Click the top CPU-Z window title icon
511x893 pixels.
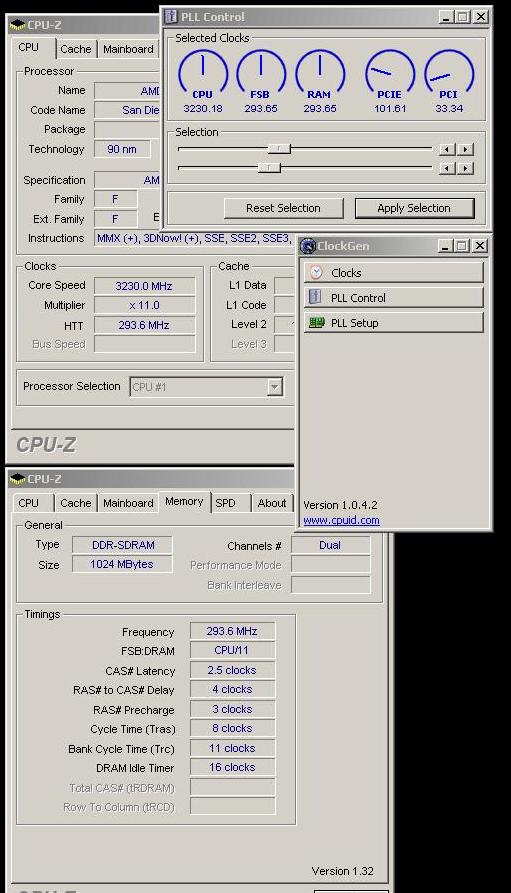pos(18,25)
